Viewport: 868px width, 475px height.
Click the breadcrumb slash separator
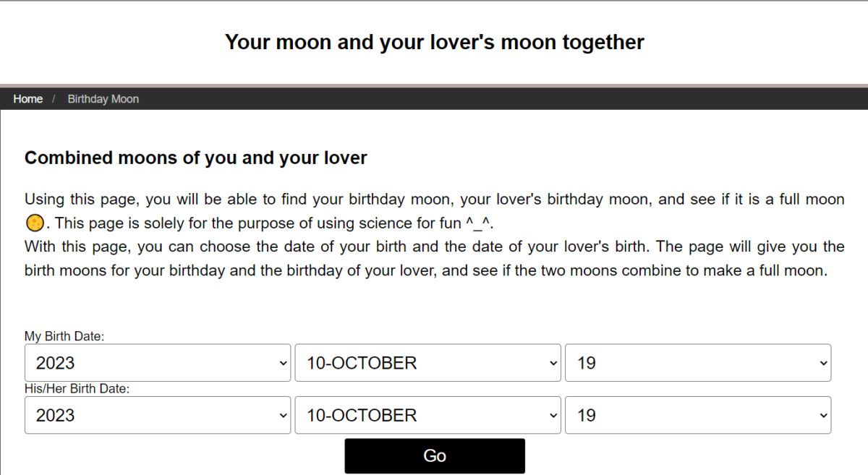pos(54,99)
